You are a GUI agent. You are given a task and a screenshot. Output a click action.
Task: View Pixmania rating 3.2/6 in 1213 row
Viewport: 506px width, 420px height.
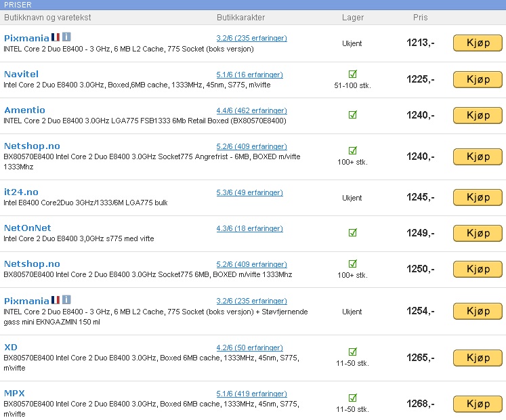point(251,38)
